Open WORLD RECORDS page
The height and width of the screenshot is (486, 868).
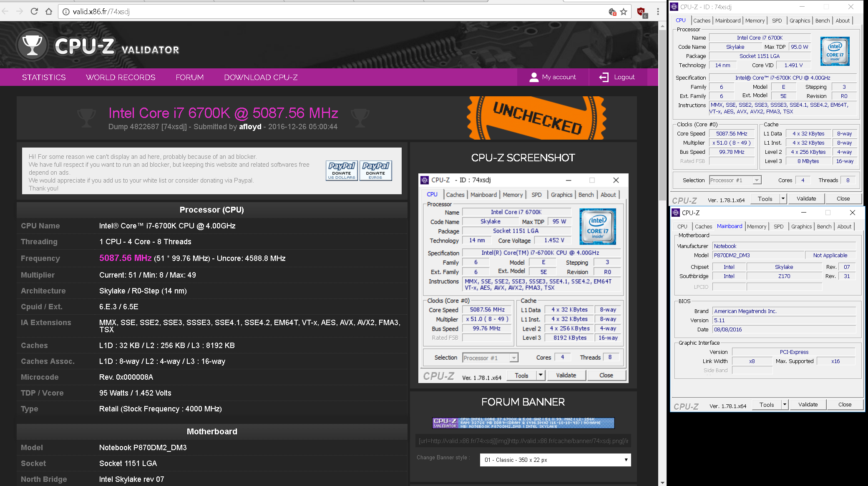[x=121, y=77]
